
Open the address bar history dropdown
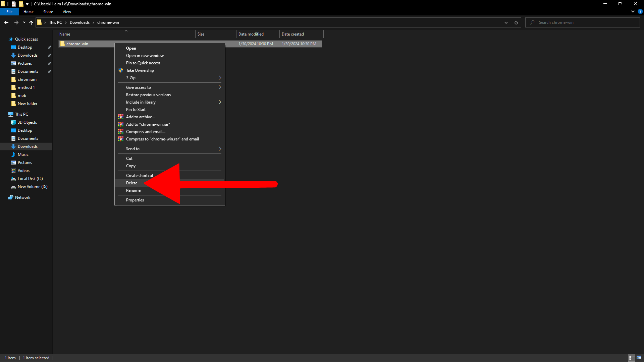[506, 22]
